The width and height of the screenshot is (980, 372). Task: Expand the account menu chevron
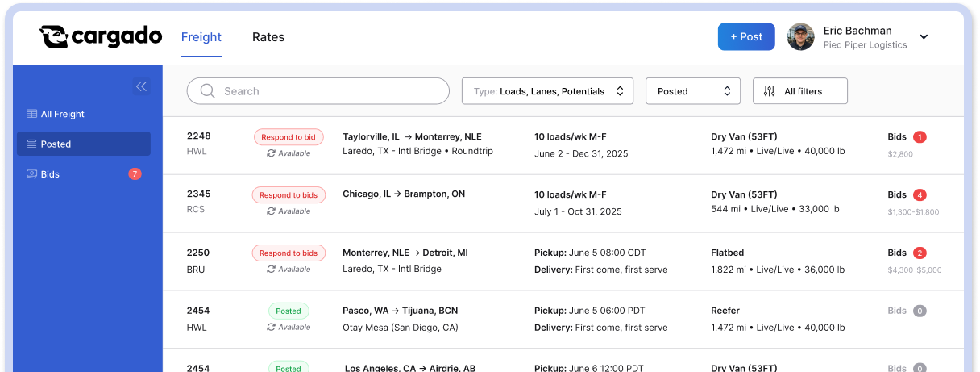click(924, 36)
